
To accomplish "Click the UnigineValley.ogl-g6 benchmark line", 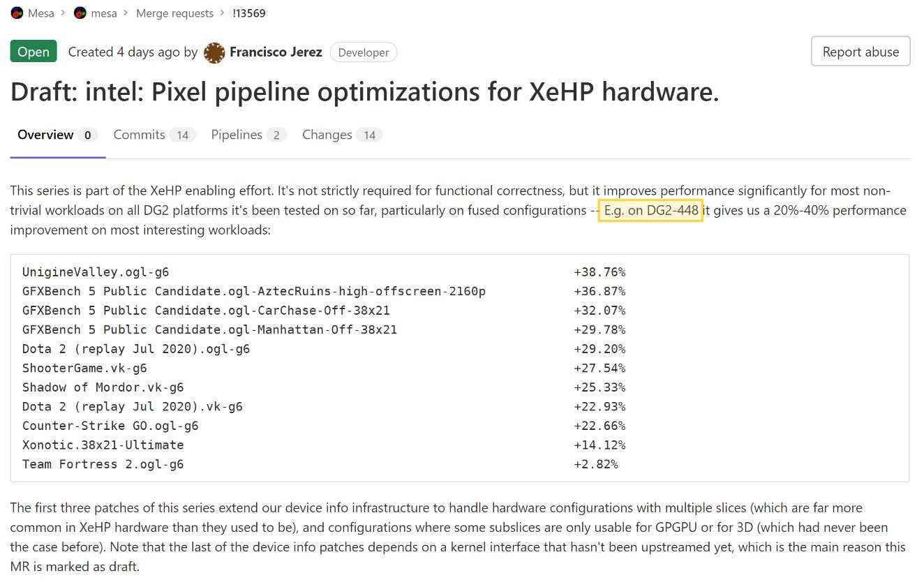I will coord(96,272).
